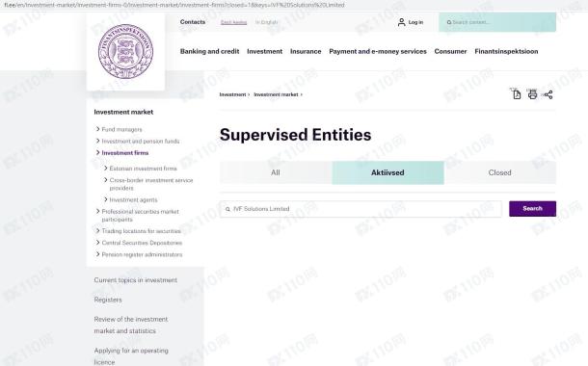
Task: Click the entity search input field
Action: click(x=361, y=209)
